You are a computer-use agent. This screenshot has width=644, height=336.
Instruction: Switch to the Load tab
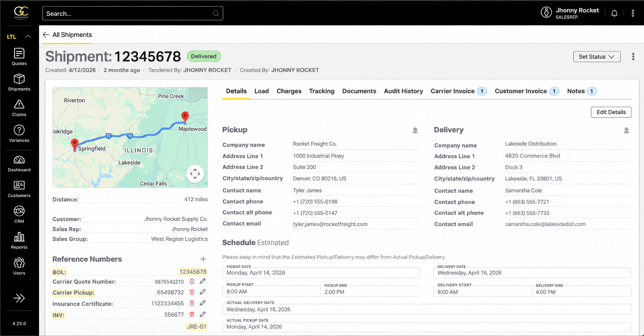pyautogui.click(x=262, y=91)
